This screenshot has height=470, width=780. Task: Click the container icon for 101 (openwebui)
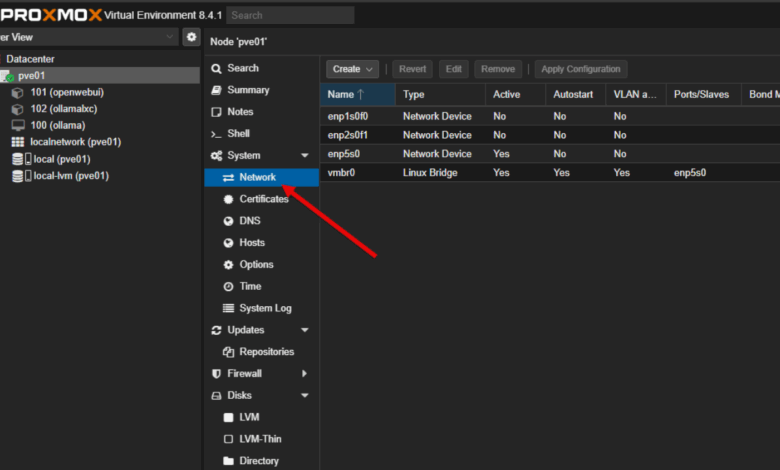[x=17, y=93]
